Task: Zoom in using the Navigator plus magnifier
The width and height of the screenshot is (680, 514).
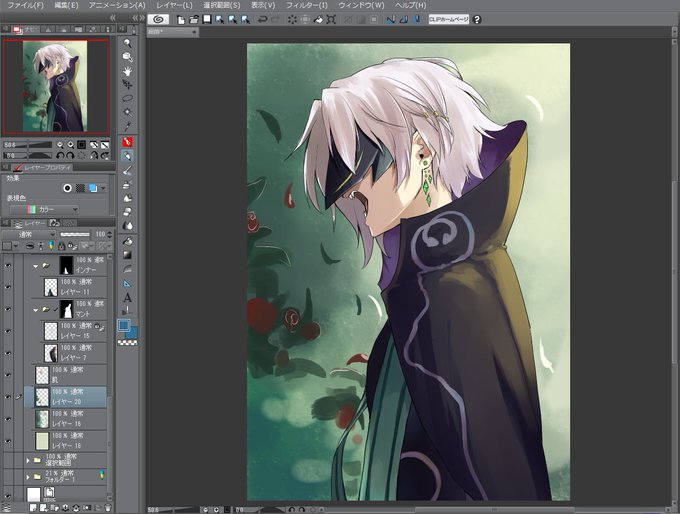Action: [71, 145]
